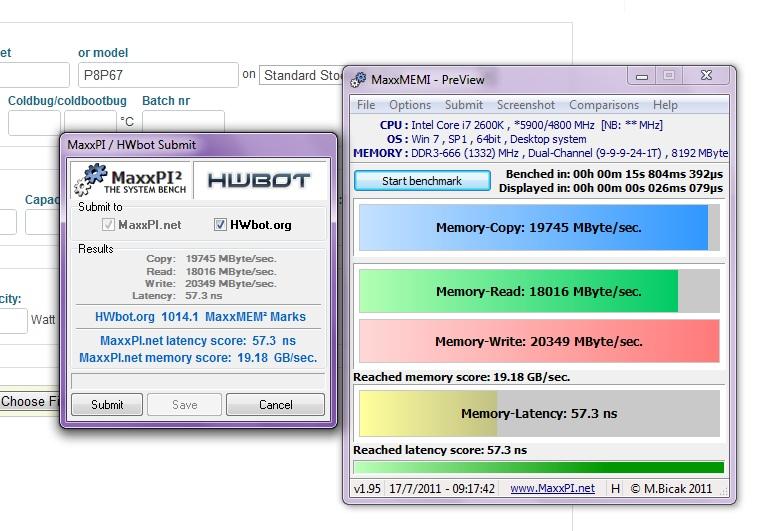Screen dimensions: 781x531
Task: Toggle the HWbot.org checkbox
Action: [220, 225]
